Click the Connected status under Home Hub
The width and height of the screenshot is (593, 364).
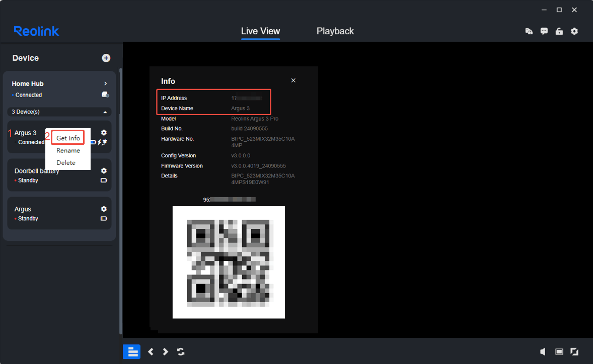click(x=28, y=95)
